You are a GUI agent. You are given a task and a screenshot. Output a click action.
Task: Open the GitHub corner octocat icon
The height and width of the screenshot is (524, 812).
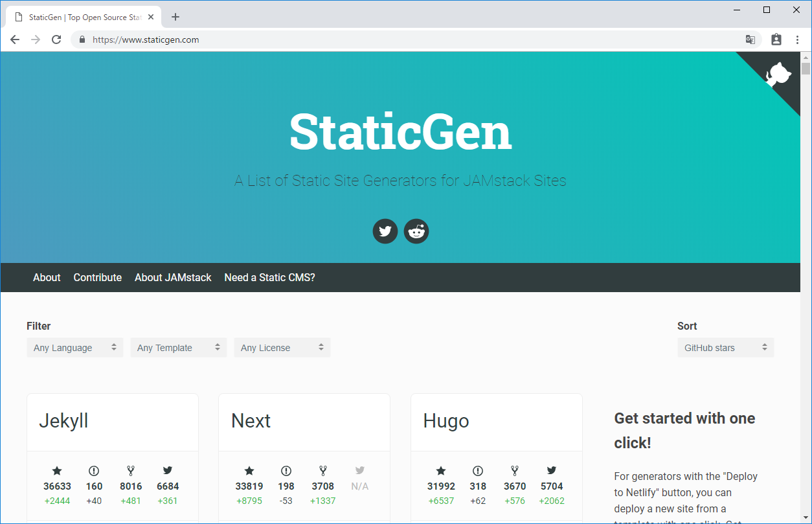[x=779, y=74]
